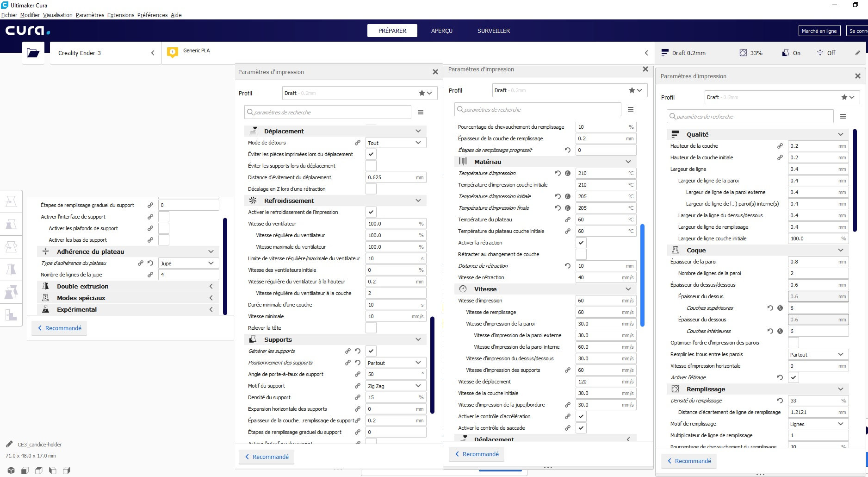868x477 pixels.
Task: Collapse the Matériau section
Action: (545, 162)
